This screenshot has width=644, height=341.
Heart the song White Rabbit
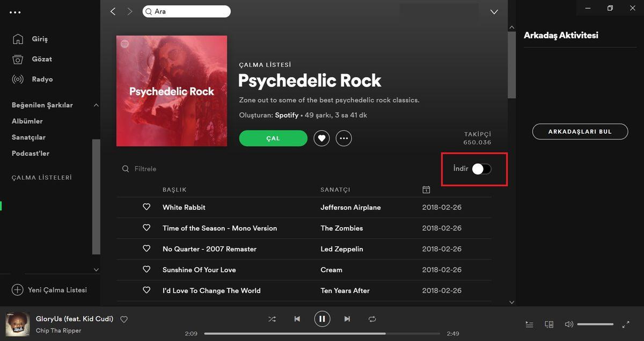click(x=147, y=207)
